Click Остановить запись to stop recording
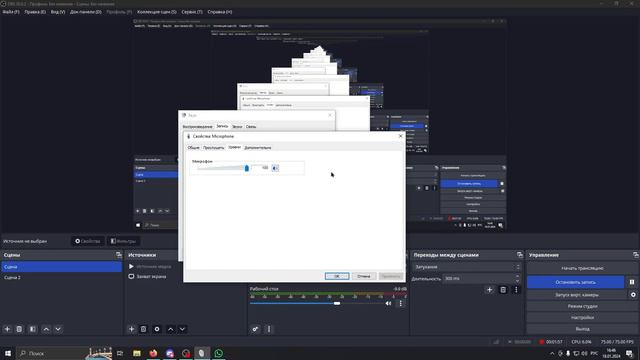 point(576,282)
